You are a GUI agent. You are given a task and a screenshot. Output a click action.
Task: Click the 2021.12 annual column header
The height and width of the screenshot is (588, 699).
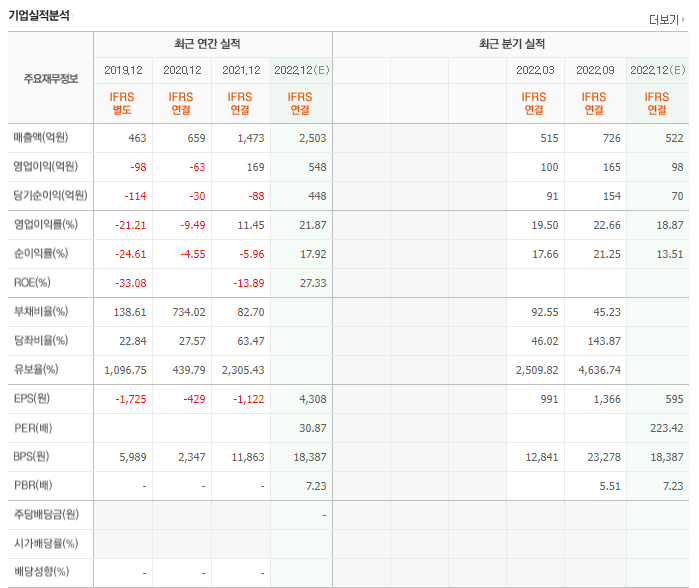coord(241,70)
